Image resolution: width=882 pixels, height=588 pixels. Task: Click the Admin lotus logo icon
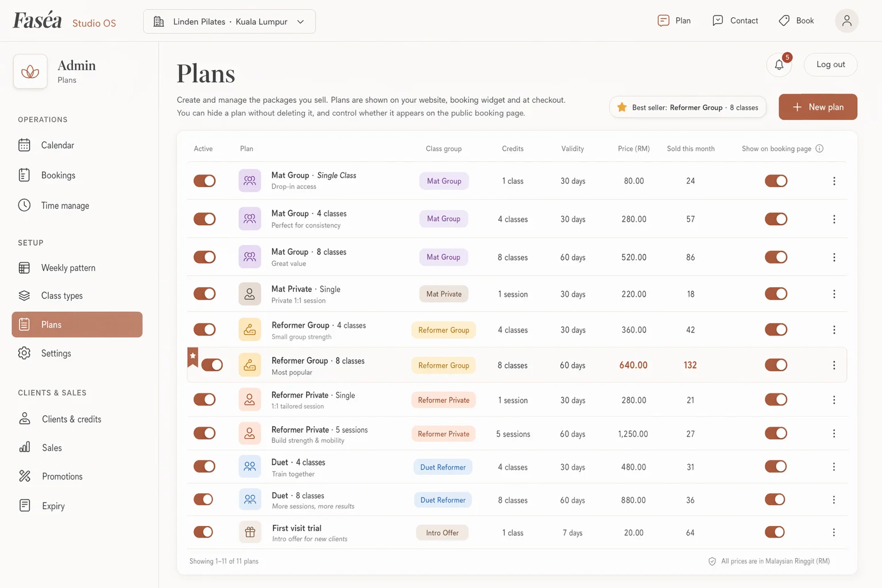30,72
